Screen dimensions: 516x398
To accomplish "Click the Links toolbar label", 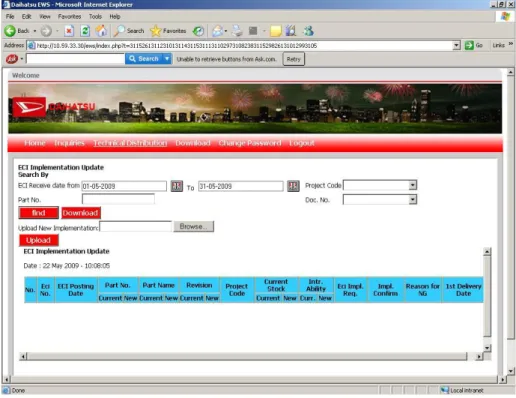I will [499, 45].
